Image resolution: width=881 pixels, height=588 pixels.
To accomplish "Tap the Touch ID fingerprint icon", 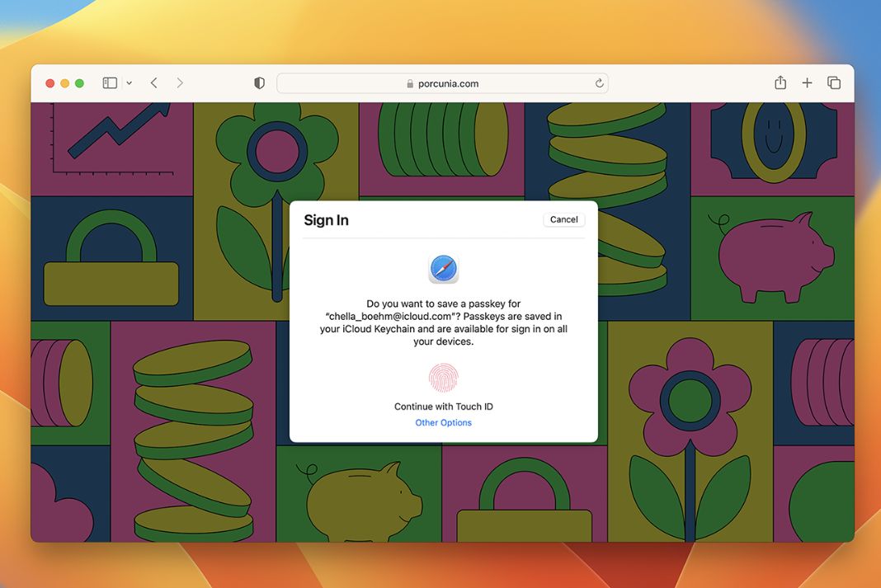I will (x=443, y=378).
